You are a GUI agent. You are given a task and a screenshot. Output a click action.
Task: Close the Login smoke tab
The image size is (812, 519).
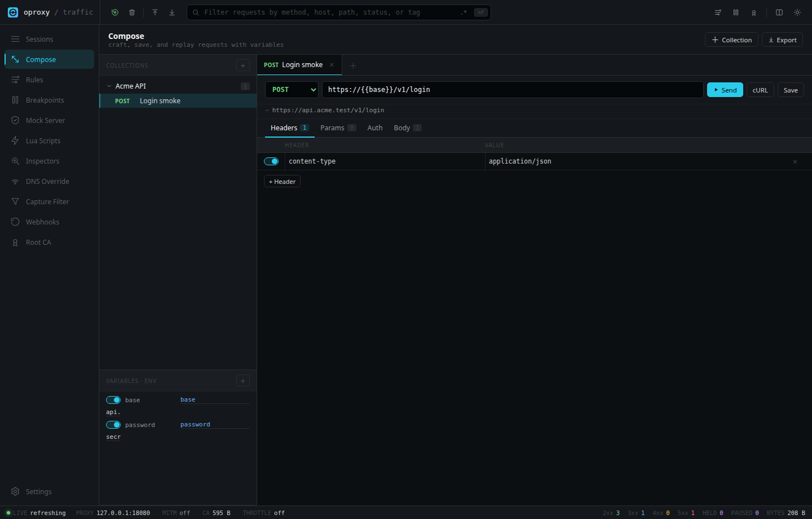pos(332,65)
